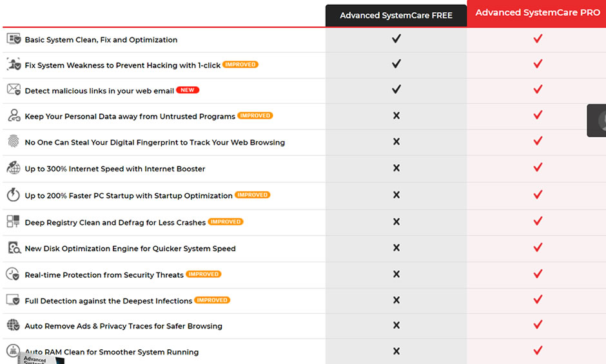Image resolution: width=606 pixels, height=364 pixels.
Task: Click PRO red checkmark for malicious links row
Action: 538,90
